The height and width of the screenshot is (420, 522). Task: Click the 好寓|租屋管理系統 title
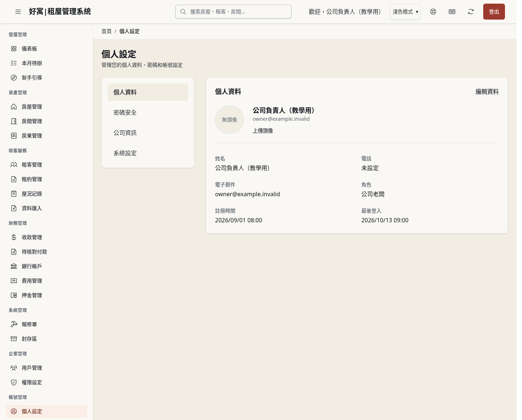[60, 12]
